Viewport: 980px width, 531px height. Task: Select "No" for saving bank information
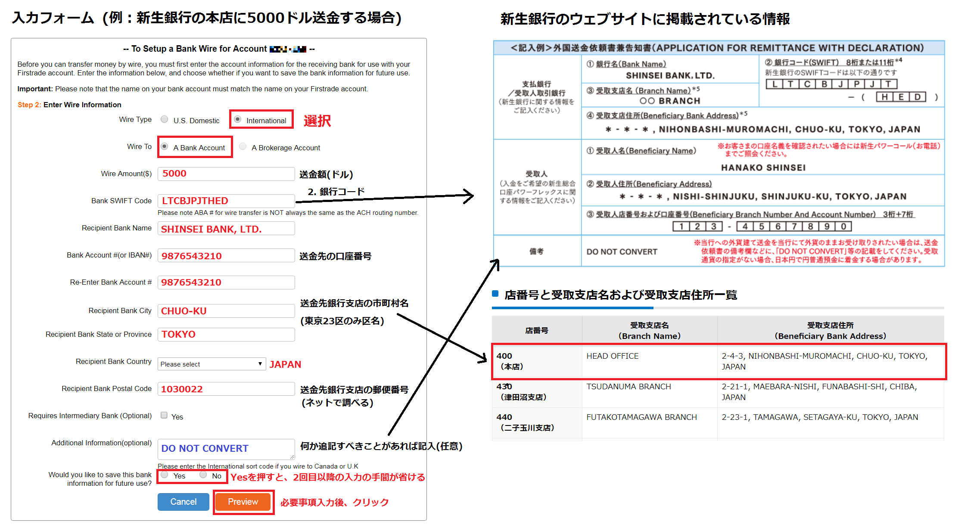coord(202,475)
